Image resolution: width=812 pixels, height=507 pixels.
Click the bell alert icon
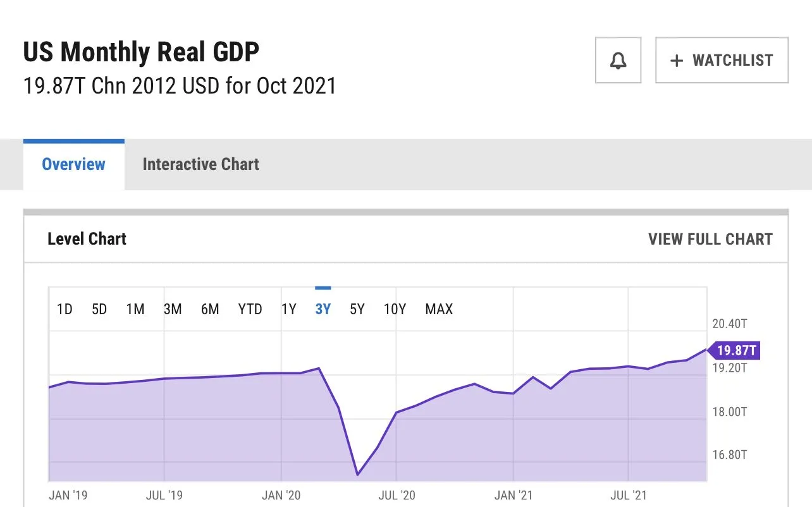618,61
